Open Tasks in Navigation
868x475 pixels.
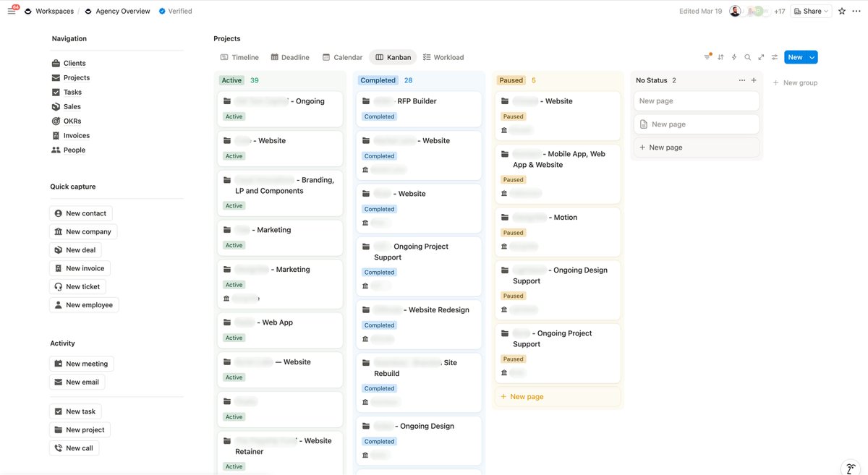pyautogui.click(x=67, y=93)
